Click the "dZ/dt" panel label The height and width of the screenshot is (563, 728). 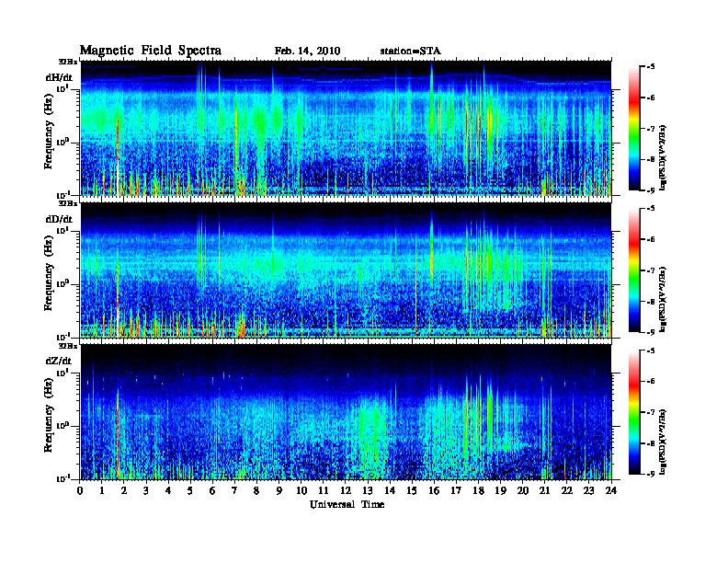tap(59, 361)
